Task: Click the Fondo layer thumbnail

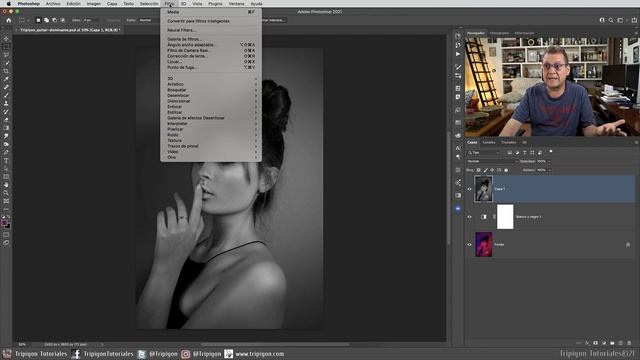Action: 484,244
